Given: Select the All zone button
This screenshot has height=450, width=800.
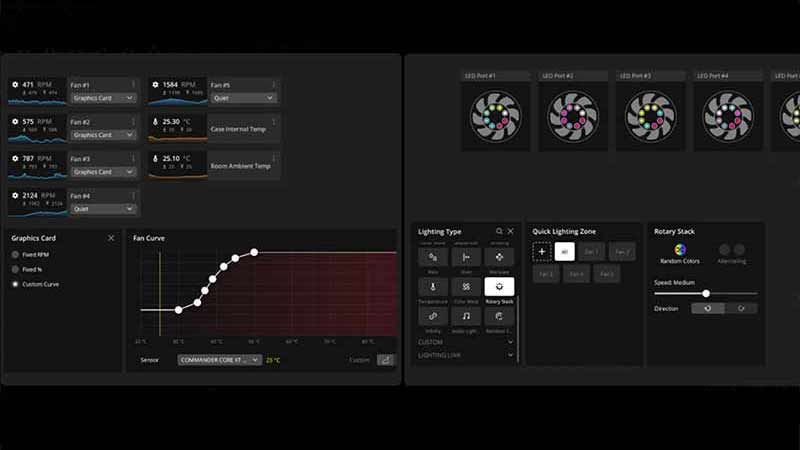Looking at the screenshot, I should tap(565, 252).
